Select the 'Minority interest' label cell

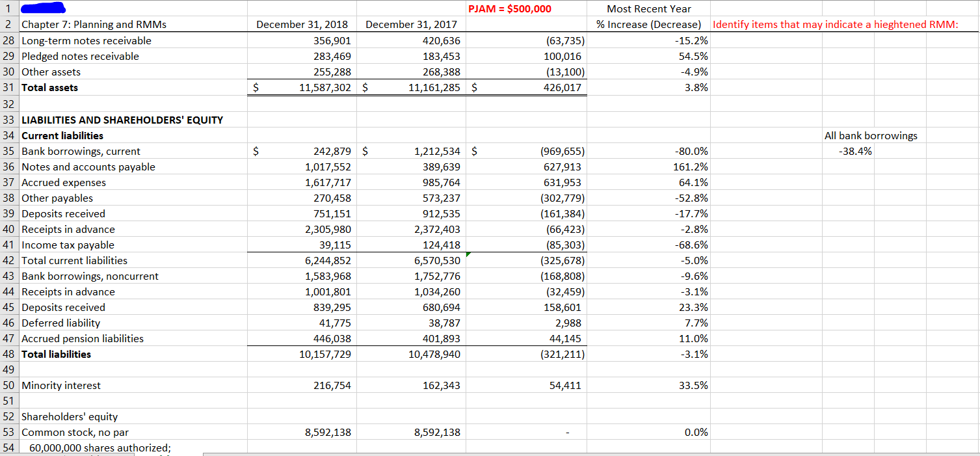pyautogui.click(x=60, y=385)
